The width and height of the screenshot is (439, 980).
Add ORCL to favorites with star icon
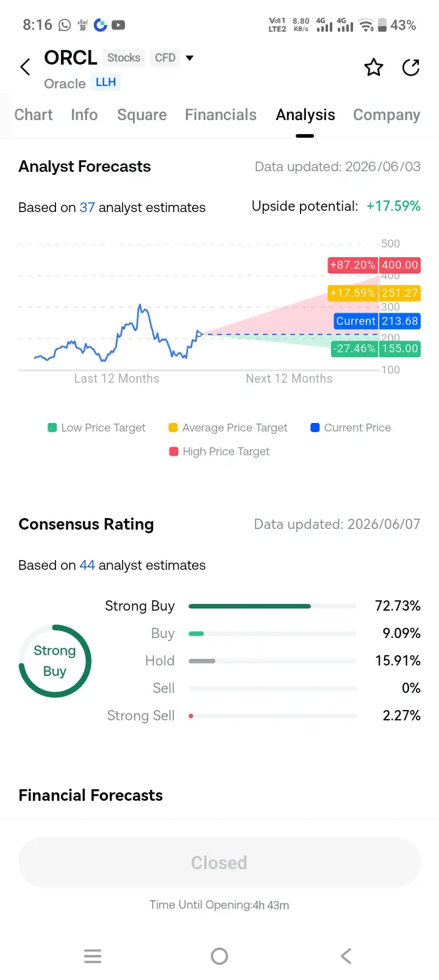(374, 67)
